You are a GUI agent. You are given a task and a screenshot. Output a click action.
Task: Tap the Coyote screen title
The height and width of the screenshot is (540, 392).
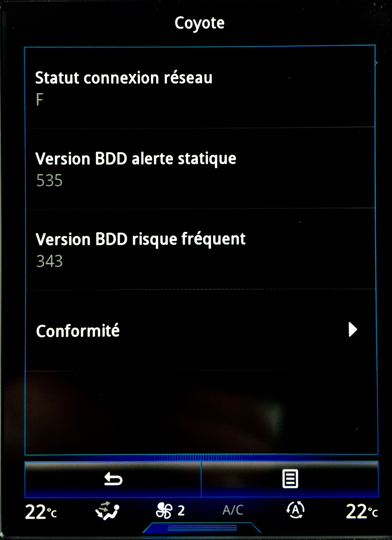199,23
